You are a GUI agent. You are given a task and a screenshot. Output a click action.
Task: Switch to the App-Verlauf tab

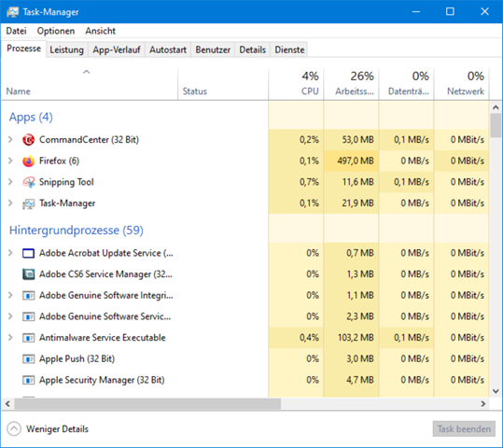[117, 49]
